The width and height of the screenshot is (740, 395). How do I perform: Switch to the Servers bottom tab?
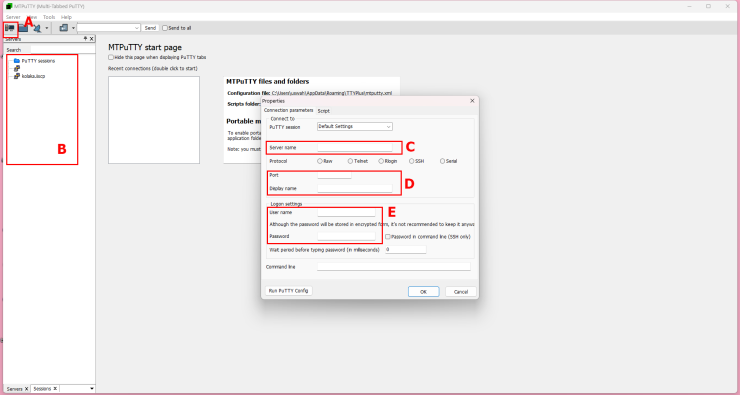tap(14, 389)
